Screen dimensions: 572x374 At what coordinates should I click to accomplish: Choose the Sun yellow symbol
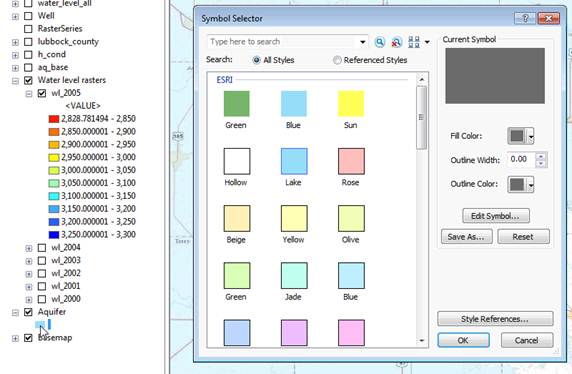[351, 104]
